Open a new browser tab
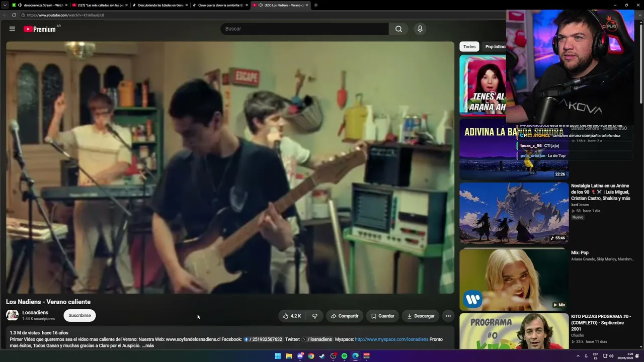 tap(316, 5)
